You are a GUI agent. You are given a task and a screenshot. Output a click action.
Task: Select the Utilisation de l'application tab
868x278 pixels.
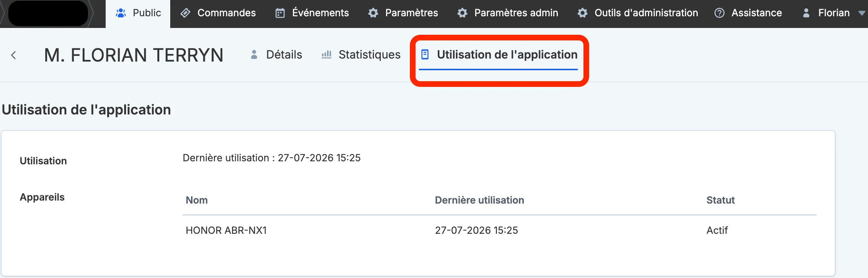coord(499,55)
